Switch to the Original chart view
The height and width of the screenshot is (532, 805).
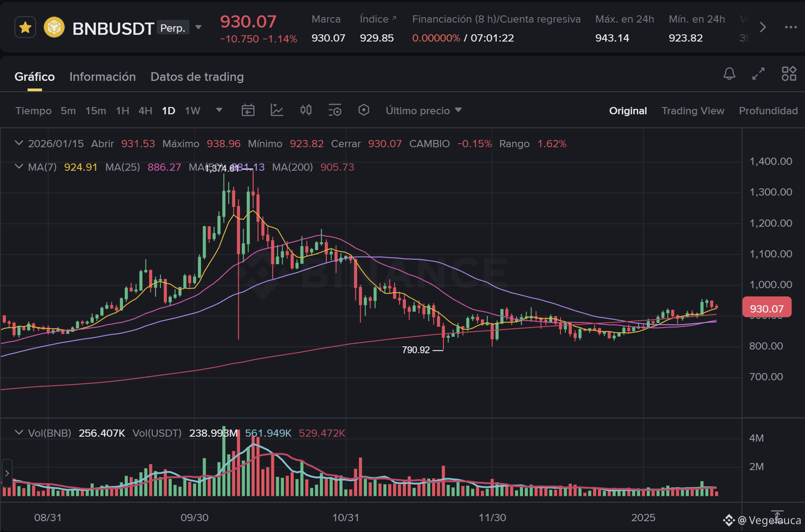tap(628, 111)
